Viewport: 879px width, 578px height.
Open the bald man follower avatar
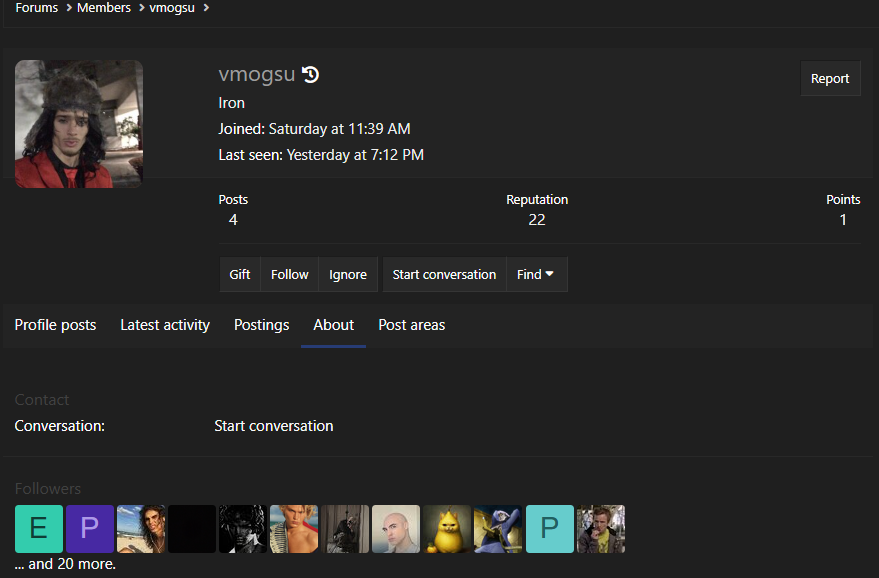(x=396, y=529)
